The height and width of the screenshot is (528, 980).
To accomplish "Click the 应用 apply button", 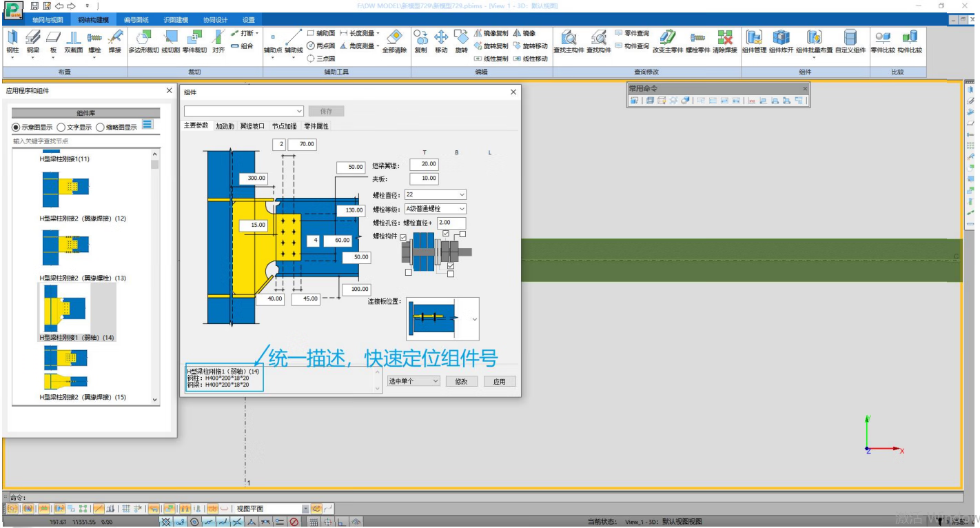I will tap(499, 381).
